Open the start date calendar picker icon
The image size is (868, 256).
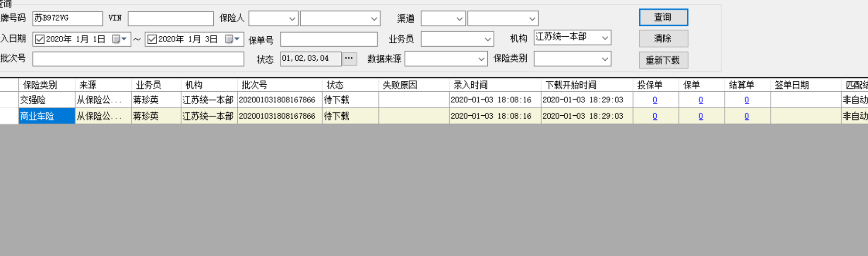point(119,39)
